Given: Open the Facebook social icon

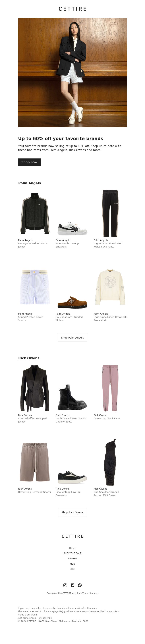Looking at the screenshot, I should (x=72, y=585).
